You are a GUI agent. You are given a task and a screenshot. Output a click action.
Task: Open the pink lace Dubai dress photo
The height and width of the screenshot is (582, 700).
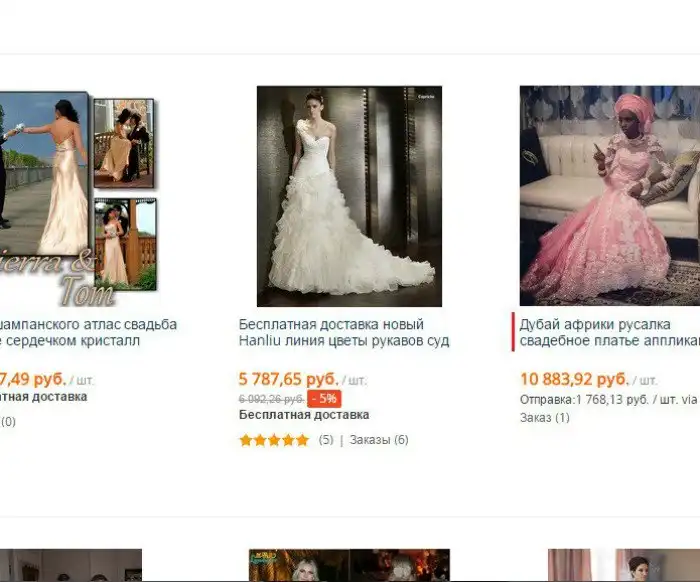click(609, 196)
